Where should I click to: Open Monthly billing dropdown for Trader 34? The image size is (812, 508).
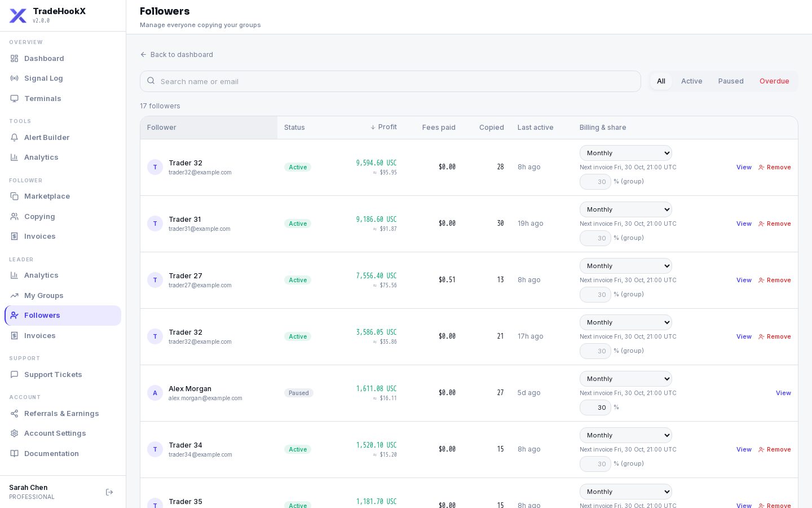626,435
